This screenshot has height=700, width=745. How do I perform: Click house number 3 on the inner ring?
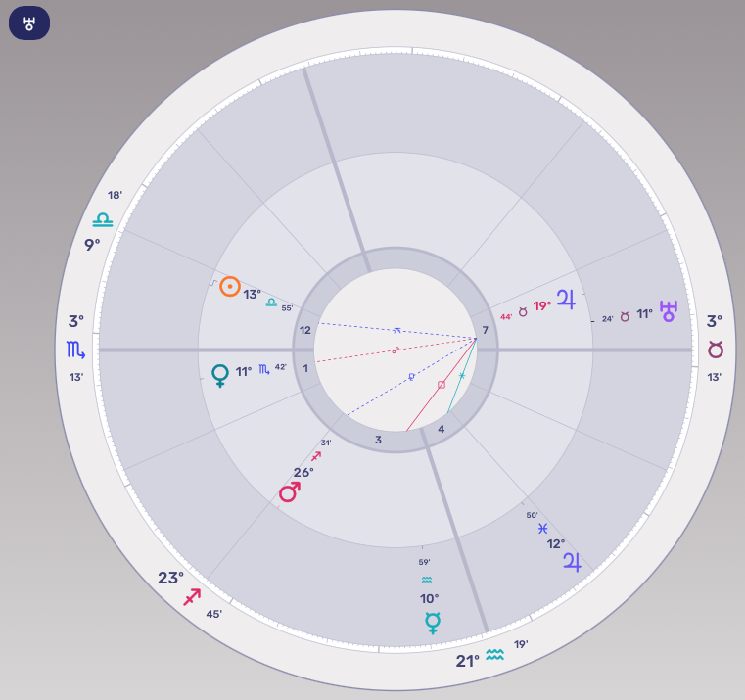(378, 440)
